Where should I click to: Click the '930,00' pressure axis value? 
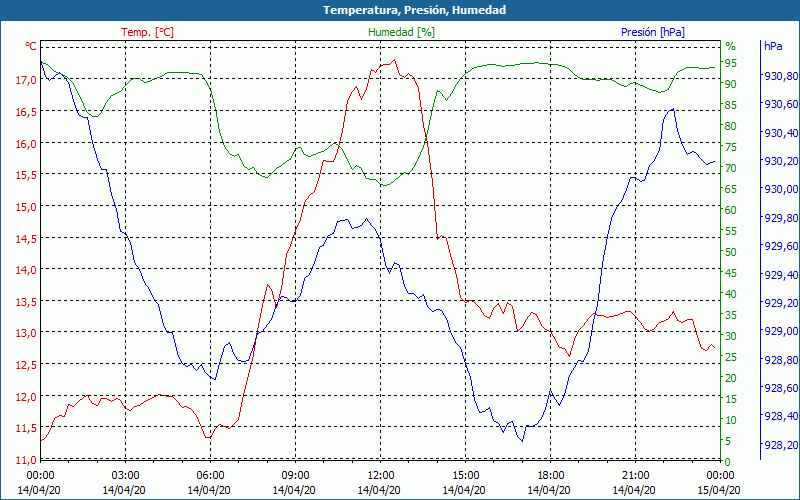[781, 190]
